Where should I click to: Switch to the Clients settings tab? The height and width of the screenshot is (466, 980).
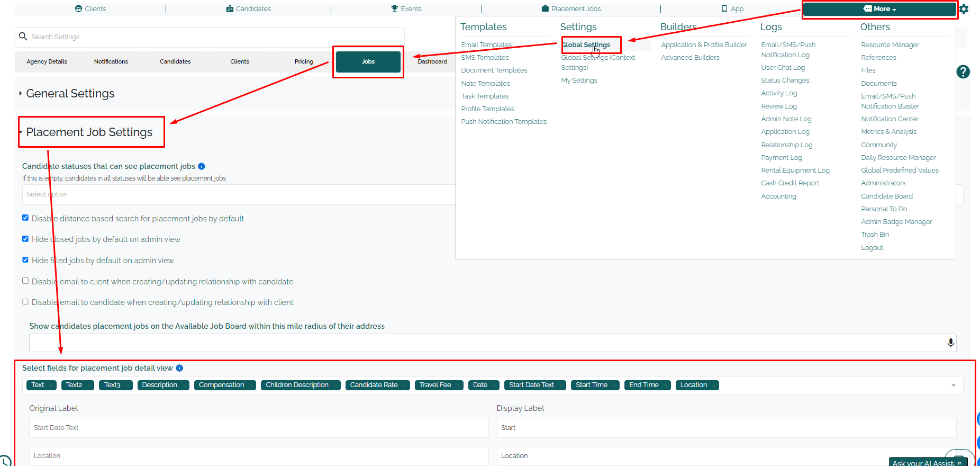click(x=240, y=62)
